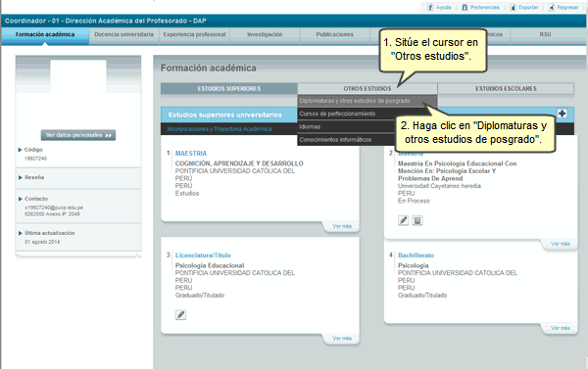
Task: Click the date 01 agosto 2014
Action: pos(42,242)
